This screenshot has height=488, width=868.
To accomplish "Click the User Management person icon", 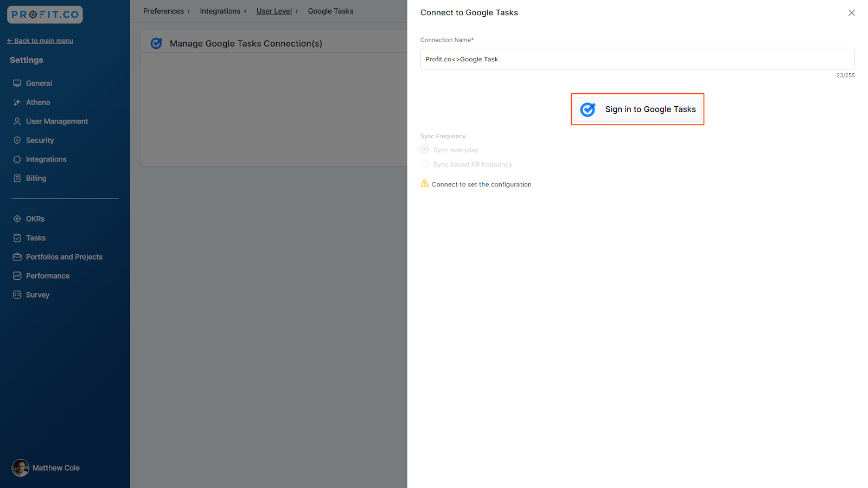I will coord(17,121).
